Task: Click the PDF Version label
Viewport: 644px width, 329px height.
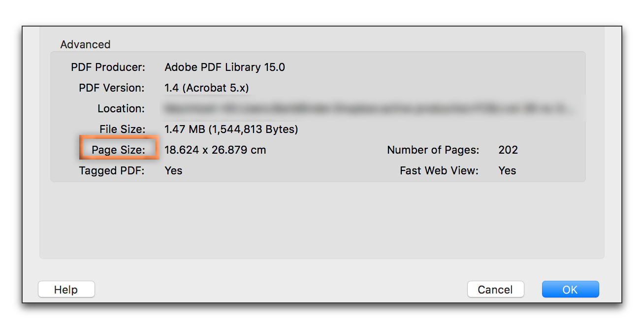Action: 111,88
